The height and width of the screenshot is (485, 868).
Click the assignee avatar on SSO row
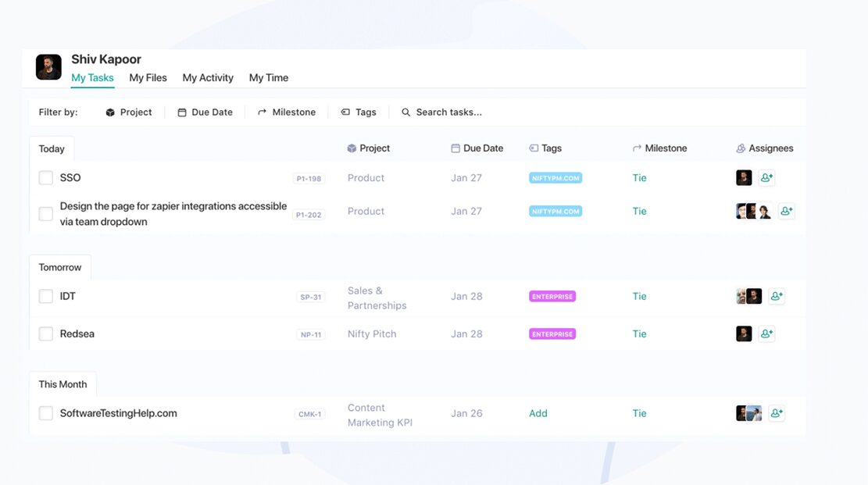tap(744, 178)
